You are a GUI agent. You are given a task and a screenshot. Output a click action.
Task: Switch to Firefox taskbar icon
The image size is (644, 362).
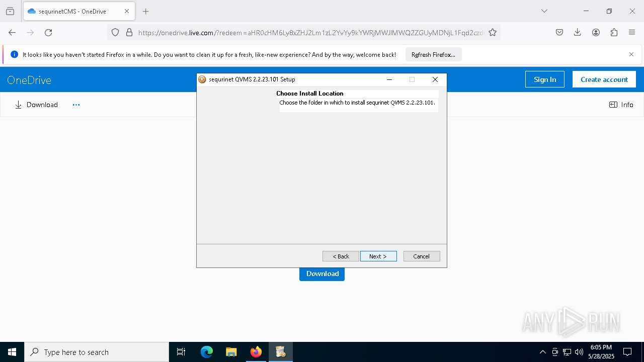tap(256, 352)
